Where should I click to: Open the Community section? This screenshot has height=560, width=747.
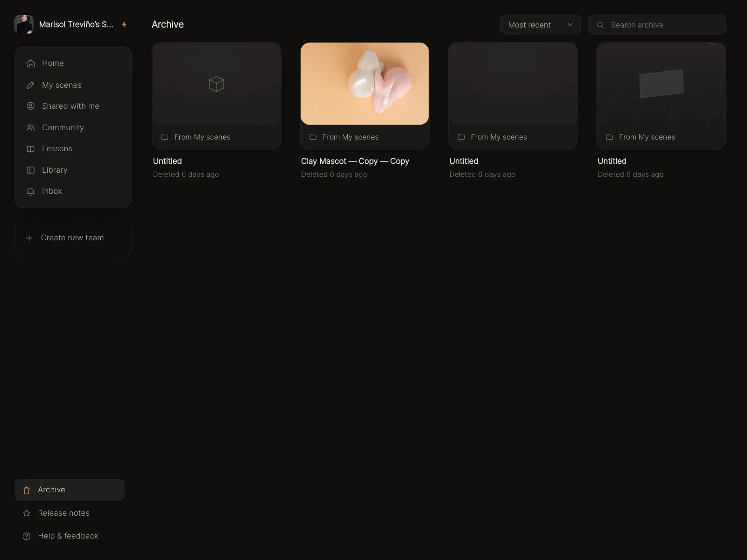(x=73, y=127)
